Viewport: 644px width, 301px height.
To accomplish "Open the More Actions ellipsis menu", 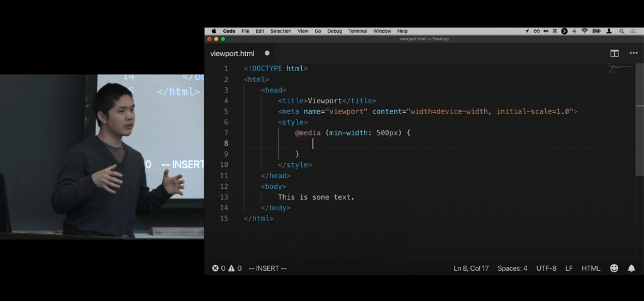I will click(x=633, y=54).
